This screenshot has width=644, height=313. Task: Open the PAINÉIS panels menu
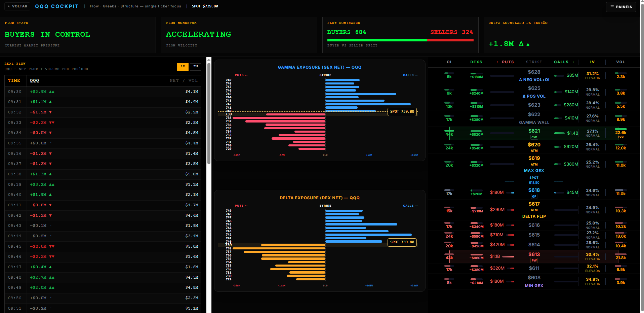(x=621, y=7)
